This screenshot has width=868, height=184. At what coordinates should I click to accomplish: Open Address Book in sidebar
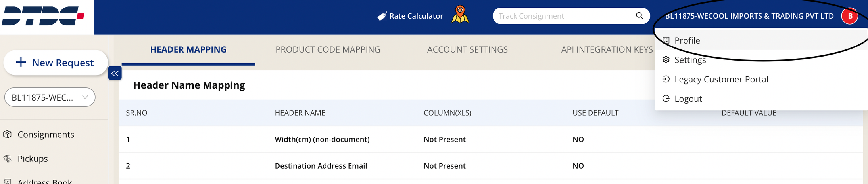coord(44,181)
